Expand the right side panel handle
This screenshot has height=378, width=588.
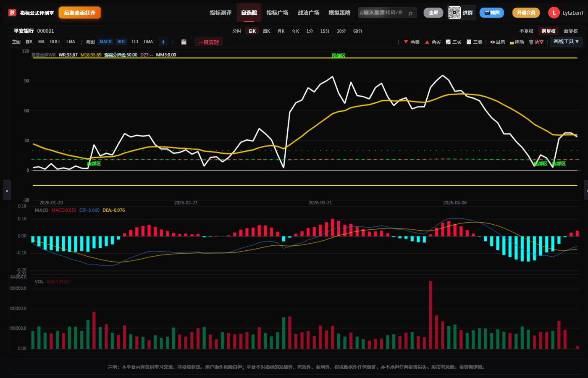586,190
